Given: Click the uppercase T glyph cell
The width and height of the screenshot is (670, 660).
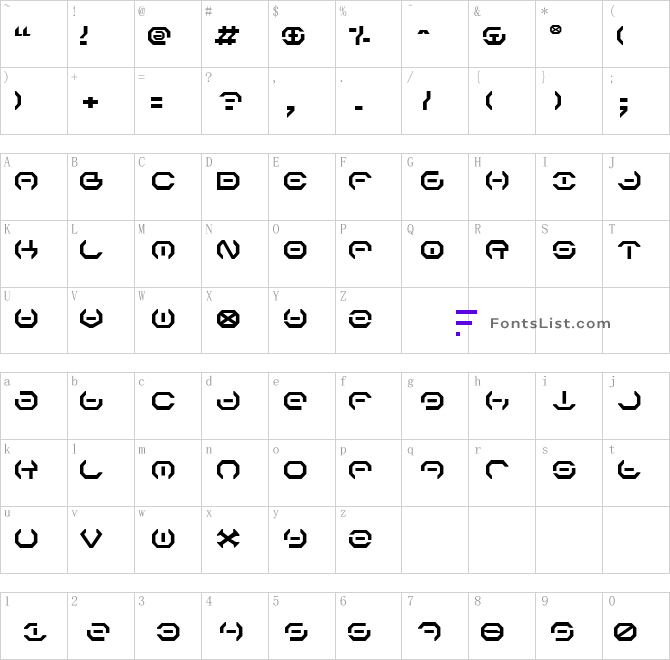Looking at the screenshot, I should click(x=636, y=254).
